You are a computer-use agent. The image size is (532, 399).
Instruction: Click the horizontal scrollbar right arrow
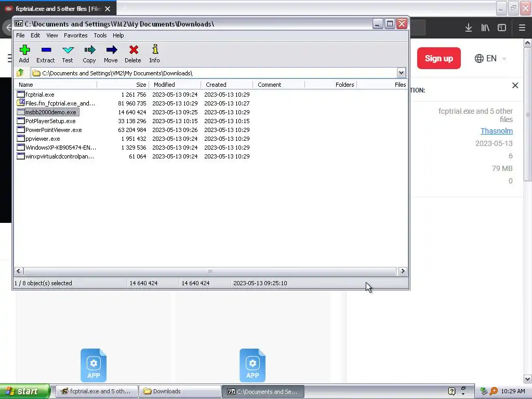[x=403, y=271]
